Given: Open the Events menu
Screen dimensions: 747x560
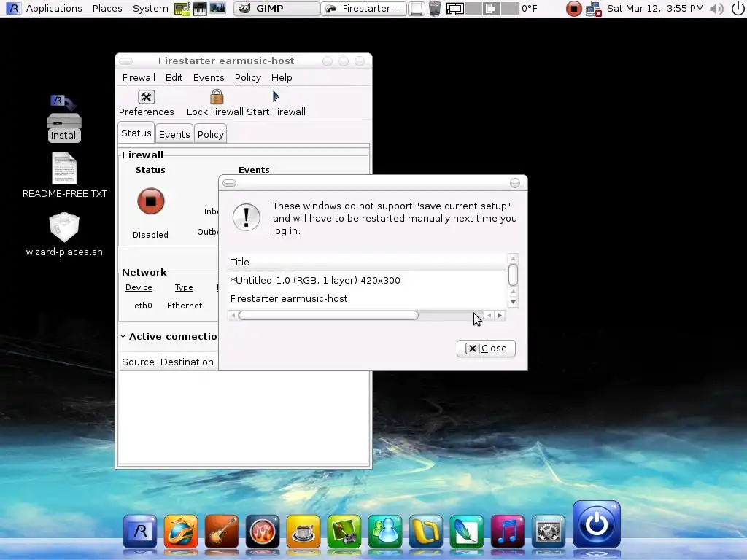Looking at the screenshot, I should point(209,77).
